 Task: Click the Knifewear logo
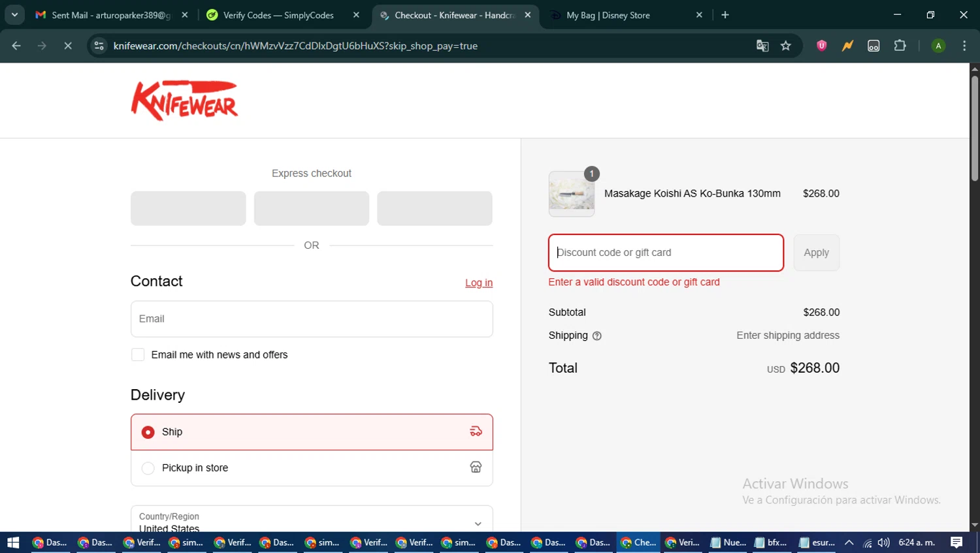coord(185,101)
